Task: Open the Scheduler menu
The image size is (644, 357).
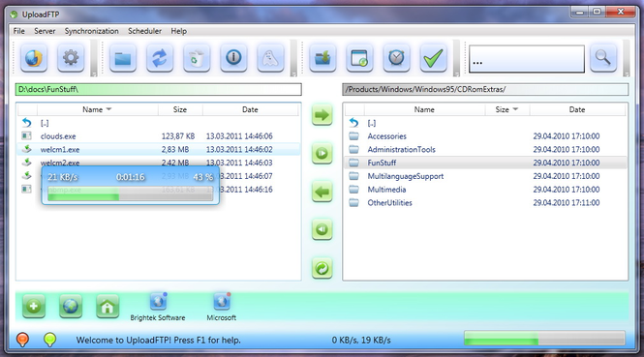Action: point(144,31)
